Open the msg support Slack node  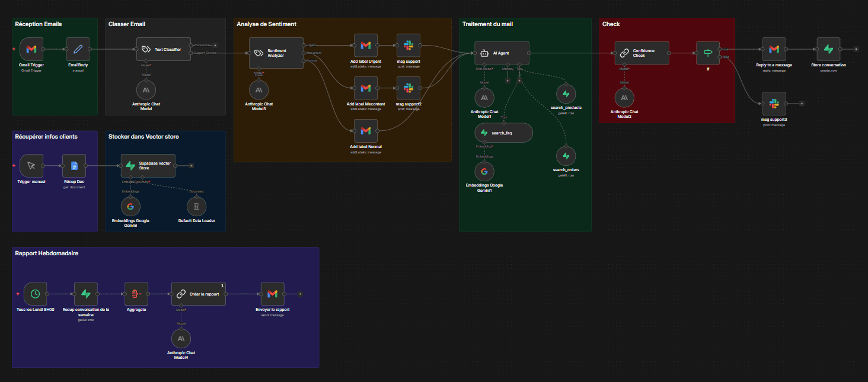click(408, 44)
